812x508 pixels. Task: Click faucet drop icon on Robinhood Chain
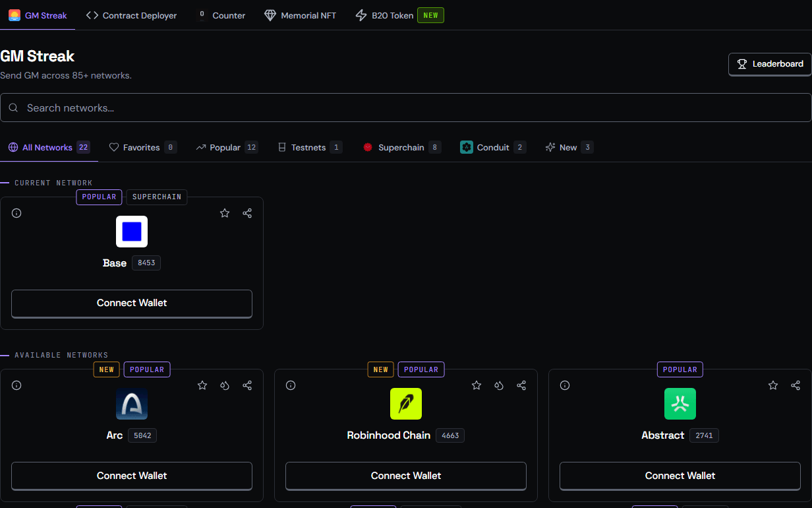499,385
